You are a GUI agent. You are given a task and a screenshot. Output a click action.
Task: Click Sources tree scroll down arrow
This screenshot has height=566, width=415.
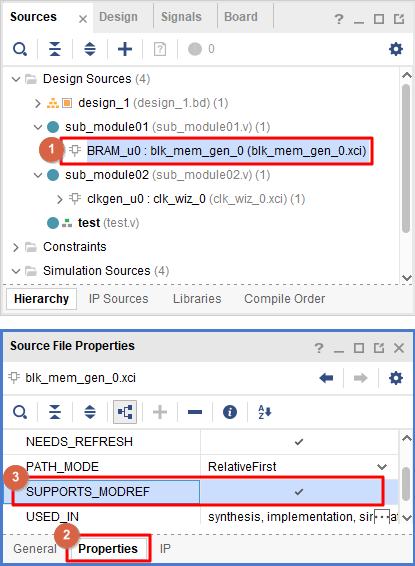click(407, 278)
